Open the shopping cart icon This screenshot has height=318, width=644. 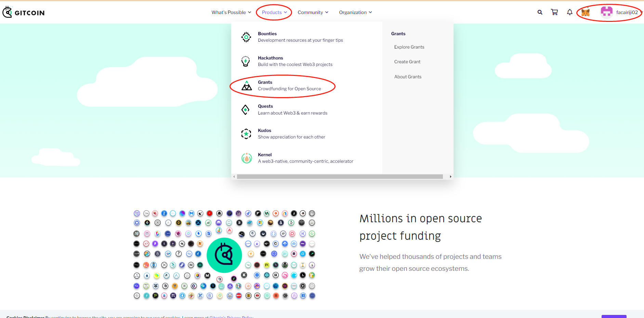pos(554,12)
